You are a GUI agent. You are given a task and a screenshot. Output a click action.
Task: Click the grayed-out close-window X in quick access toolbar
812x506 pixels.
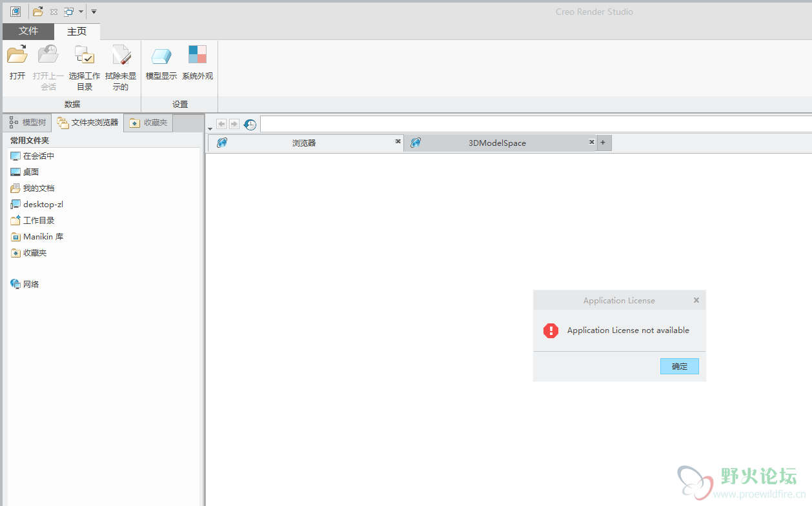(54, 12)
